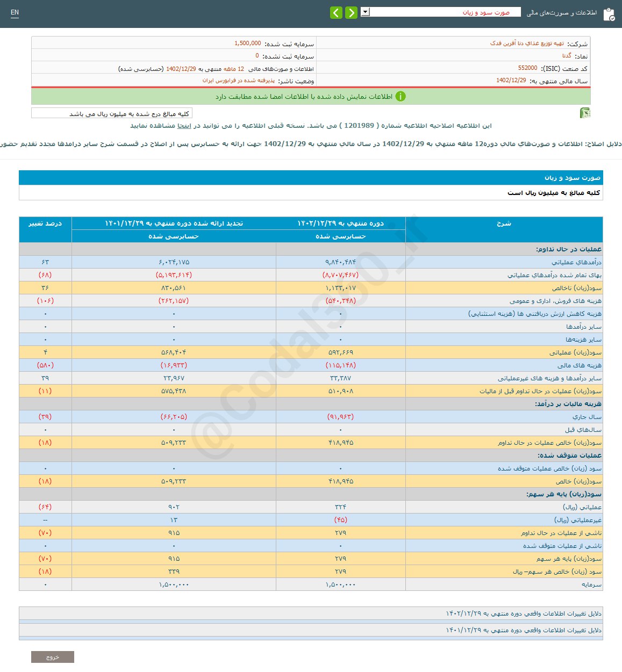Click the شرح column header
Screen dimensions: 622x672
(x=504, y=223)
